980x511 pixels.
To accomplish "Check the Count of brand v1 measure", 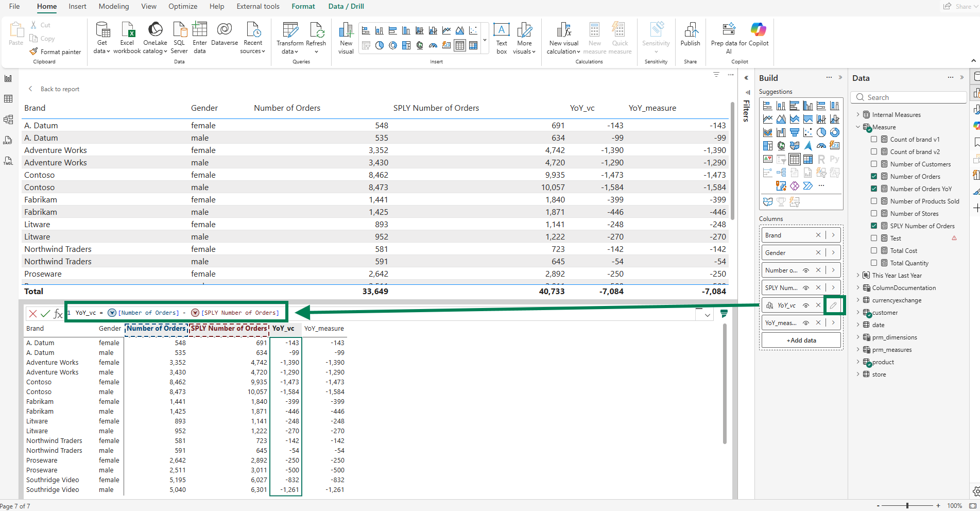I will (874, 140).
